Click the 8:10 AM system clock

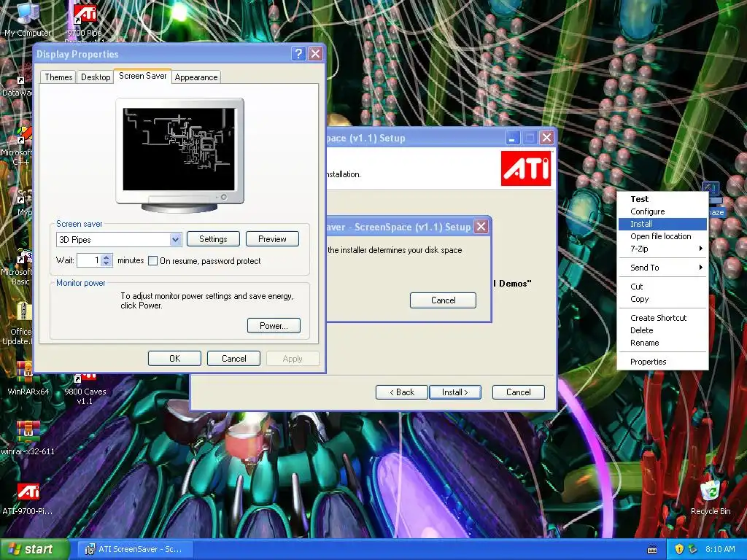[x=720, y=549]
